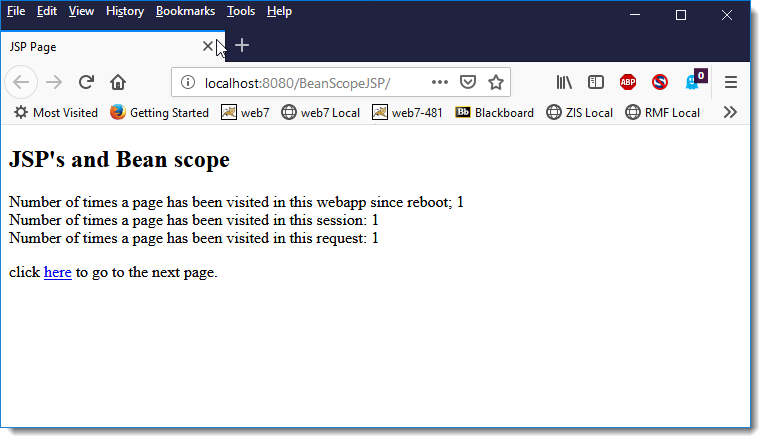Toggle the sidebar view icon
This screenshot has height=443, width=766.
click(596, 82)
